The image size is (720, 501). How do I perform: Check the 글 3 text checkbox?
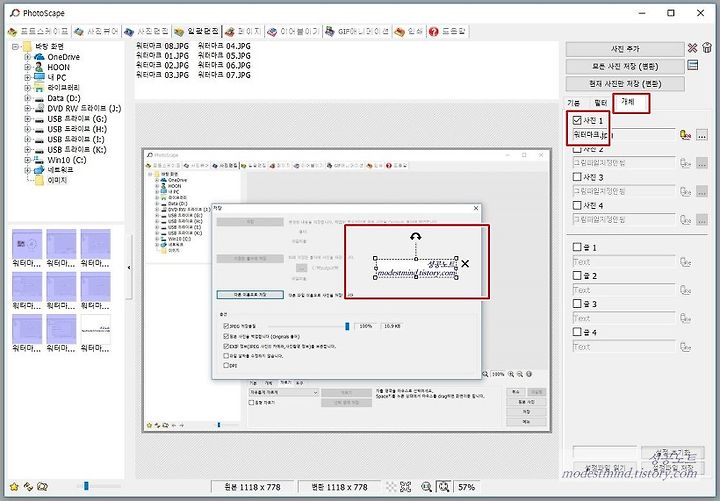point(577,304)
